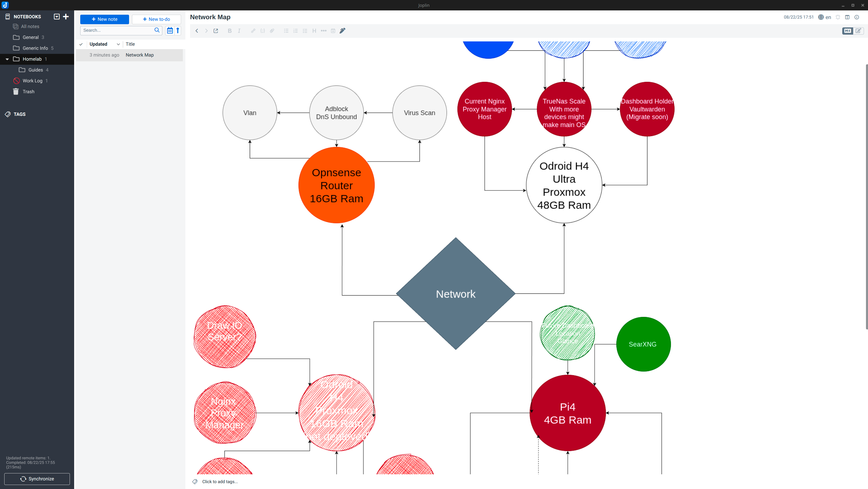The image size is (868, 489).
Task: Open the Work Log notebook
Action: [32, 81]
